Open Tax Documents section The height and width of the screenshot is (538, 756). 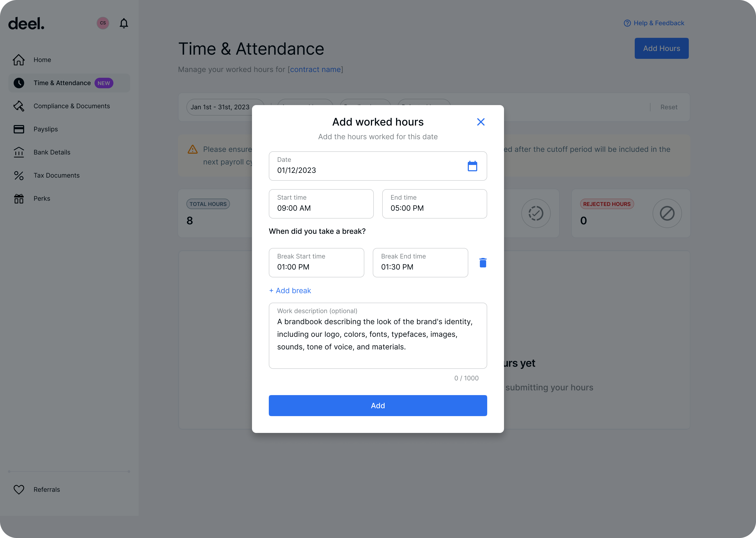pos(69,175)
